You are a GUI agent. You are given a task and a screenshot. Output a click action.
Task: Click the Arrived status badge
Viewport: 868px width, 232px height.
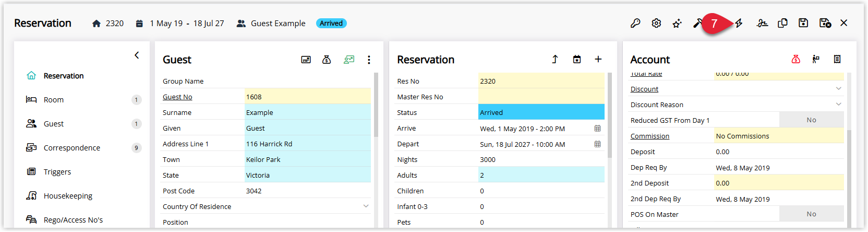tap(331, 24)
